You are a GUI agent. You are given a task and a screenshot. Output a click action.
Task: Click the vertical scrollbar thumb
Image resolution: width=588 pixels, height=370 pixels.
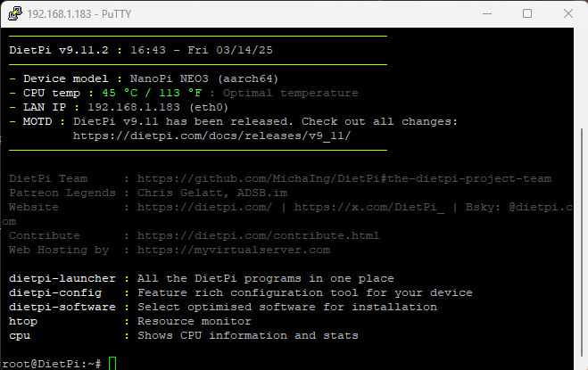coord(581,243)
